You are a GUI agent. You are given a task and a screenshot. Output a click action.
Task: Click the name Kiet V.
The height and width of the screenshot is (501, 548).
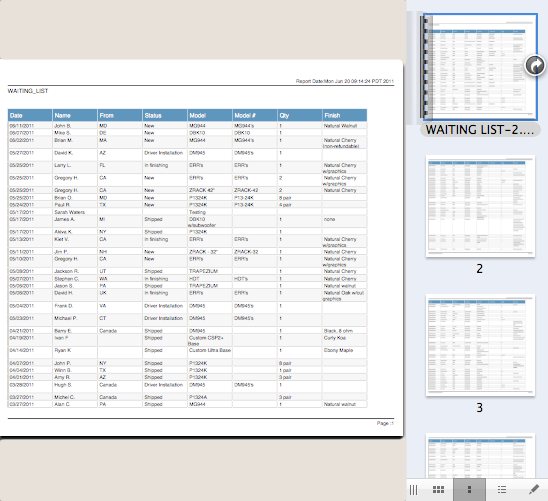tap(62, 239)
